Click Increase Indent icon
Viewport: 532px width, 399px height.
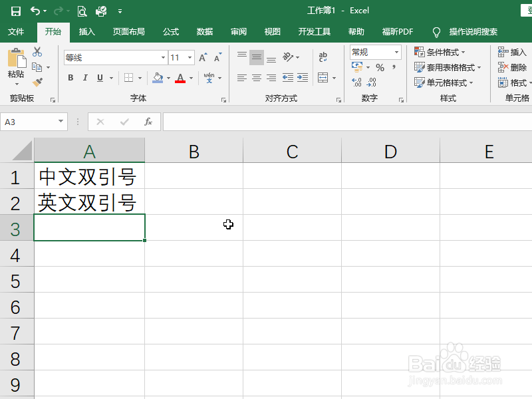(x=303, y=78)
